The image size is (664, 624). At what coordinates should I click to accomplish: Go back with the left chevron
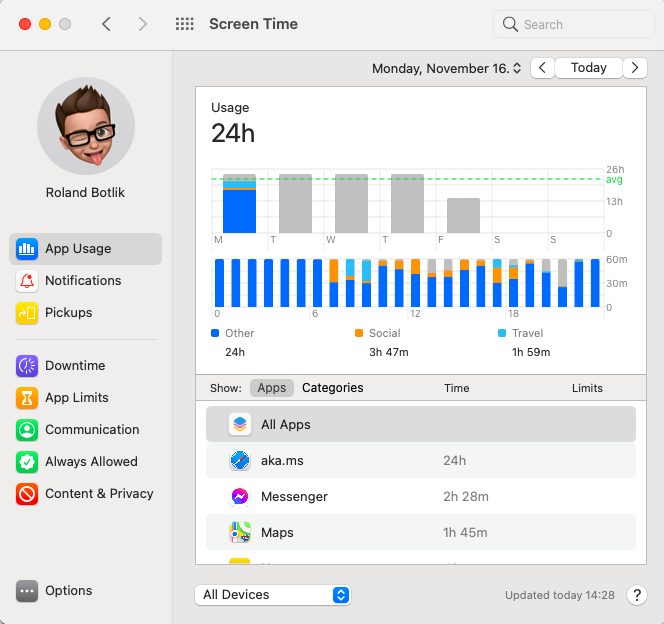107,24
